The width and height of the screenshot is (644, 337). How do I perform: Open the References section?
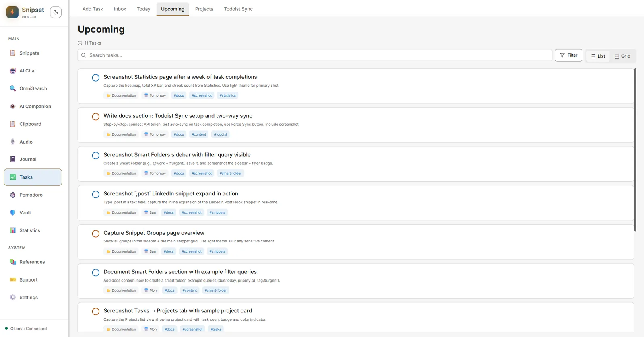pos(33,262)
